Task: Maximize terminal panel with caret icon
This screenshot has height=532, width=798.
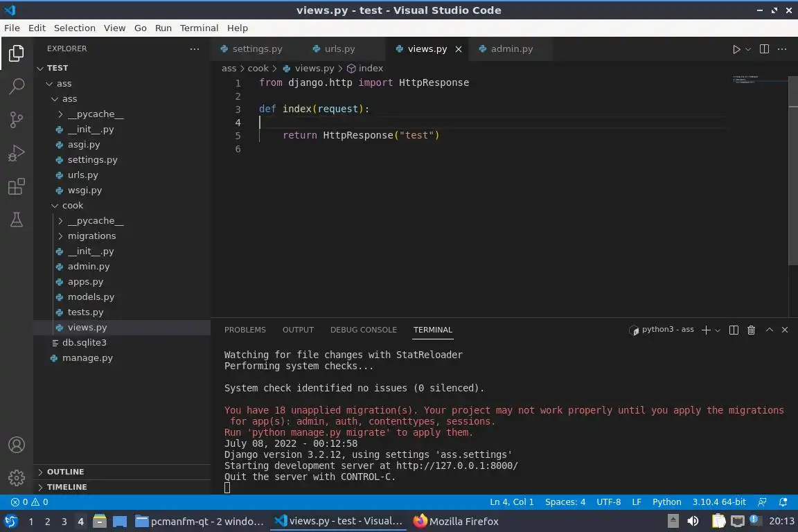Action: point(770,330)
